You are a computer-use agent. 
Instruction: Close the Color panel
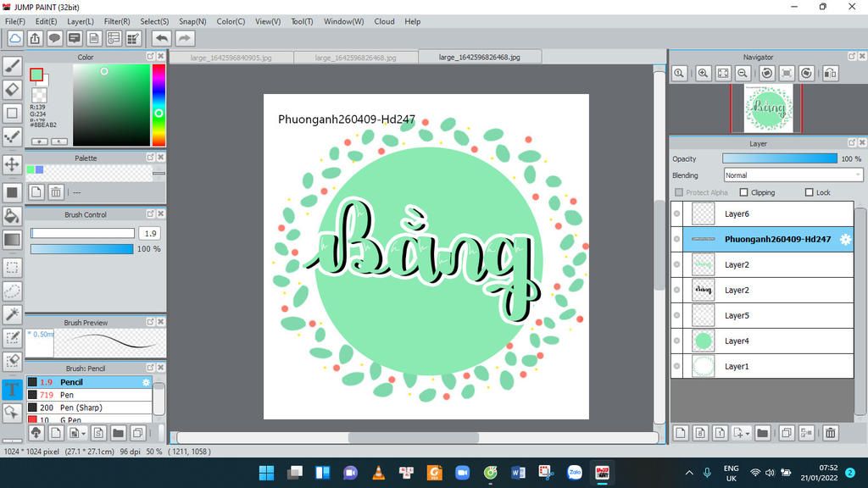coord(160,57)
